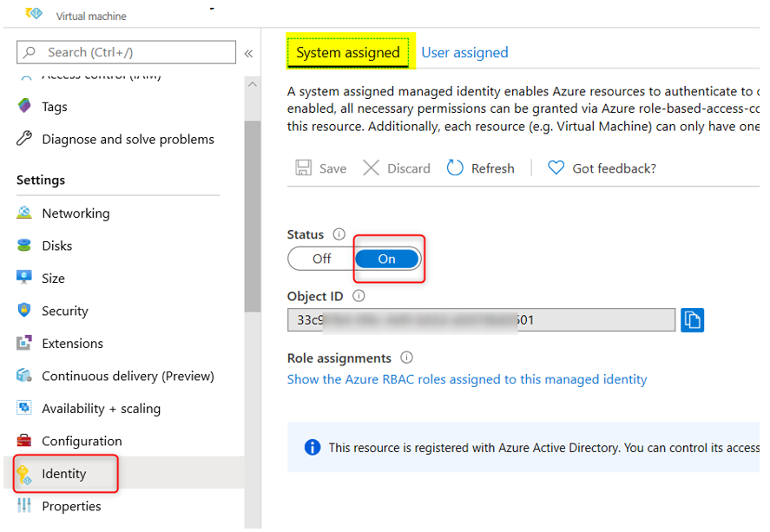Set Status toggle to On

(x=387, y=259)
